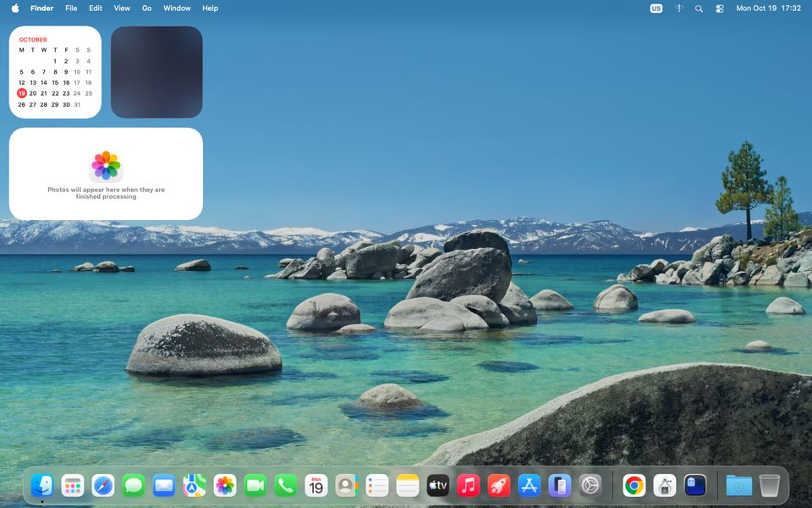Open the Apple menu
Viewport: 812px width, 508px height.
(15, 8)
